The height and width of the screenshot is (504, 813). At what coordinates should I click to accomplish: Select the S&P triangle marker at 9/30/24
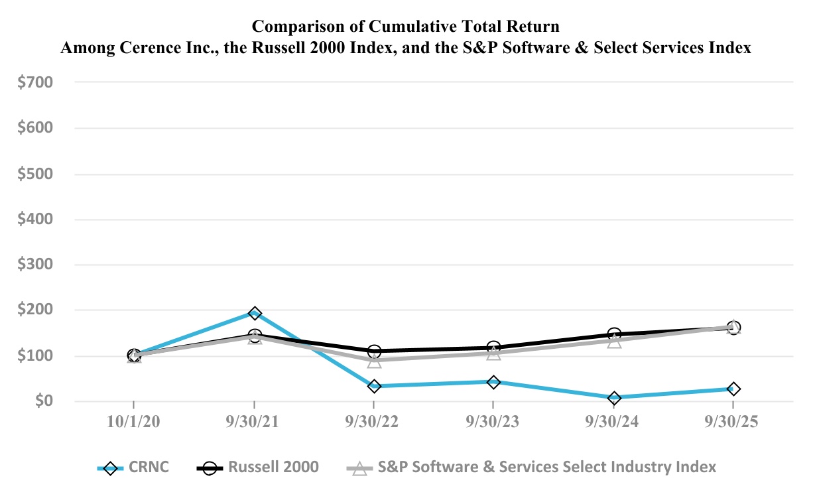614,342
